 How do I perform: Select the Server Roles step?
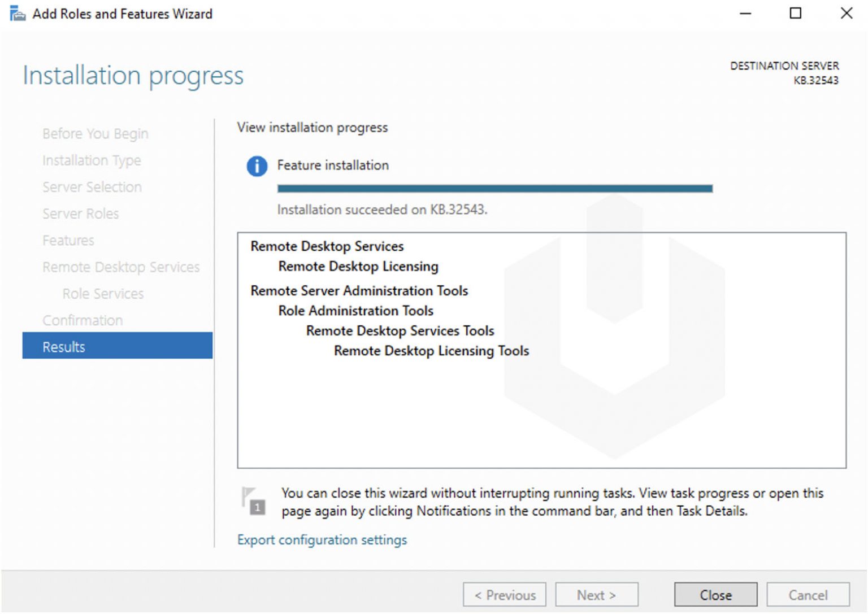[80, 214]
